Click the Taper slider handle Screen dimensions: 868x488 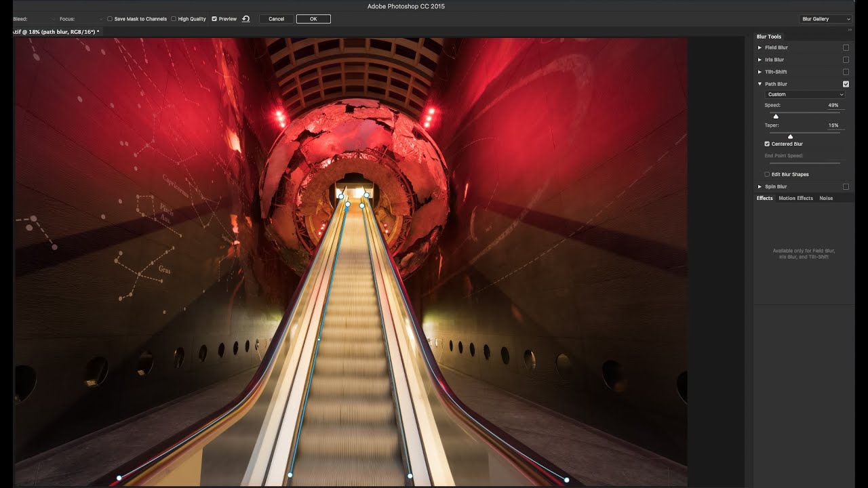(x=790, y=136)
